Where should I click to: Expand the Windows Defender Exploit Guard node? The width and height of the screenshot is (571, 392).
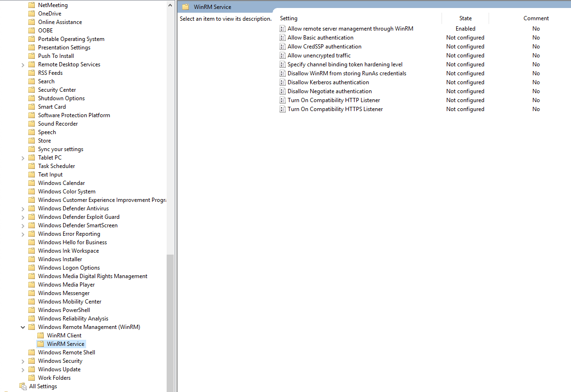pos(23,217)
